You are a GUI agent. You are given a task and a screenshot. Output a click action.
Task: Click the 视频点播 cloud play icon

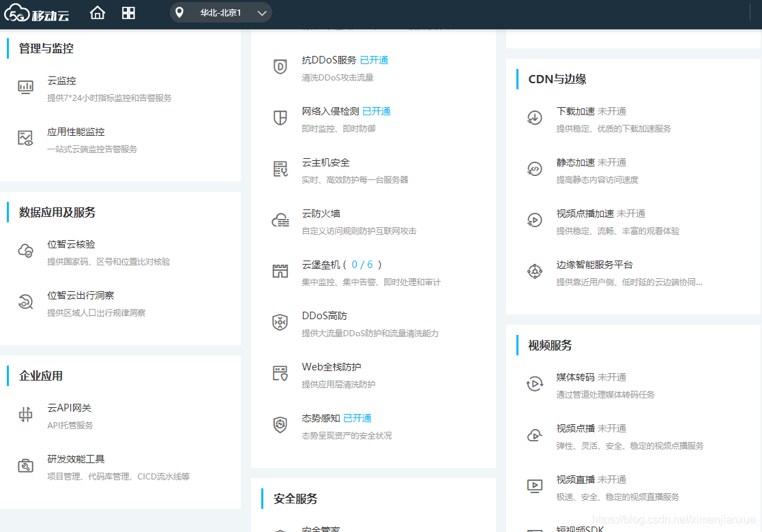pos(535,435)
